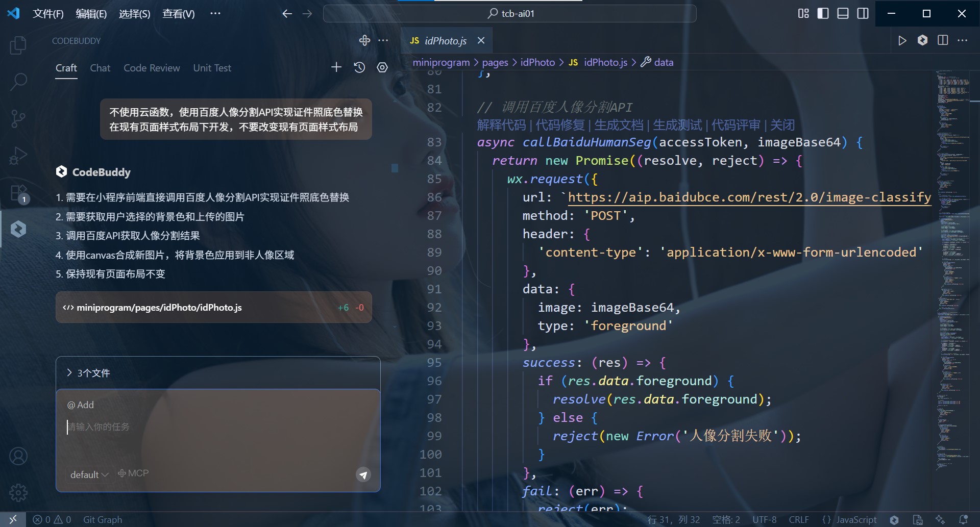
Task: Open the Accounts menu in activity bar
Action: pyautogui.click(x=18, y=456)
